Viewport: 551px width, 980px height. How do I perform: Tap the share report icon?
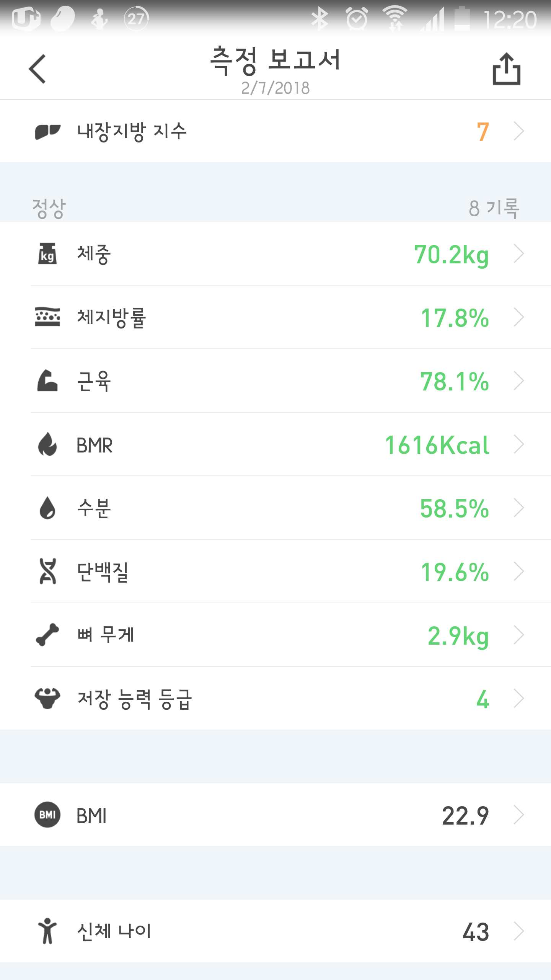pyautogui.click(x=506, y=69)
